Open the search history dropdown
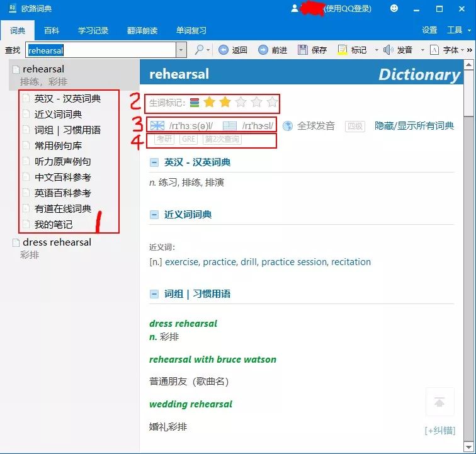The height and width of the screenshot is (454, 476). (181, 50)
